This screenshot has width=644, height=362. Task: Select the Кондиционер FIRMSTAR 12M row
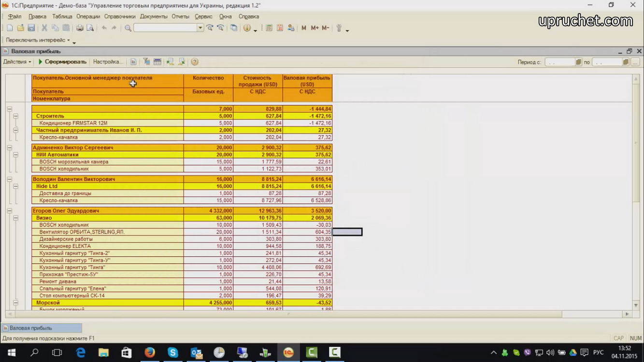point(182,123)
